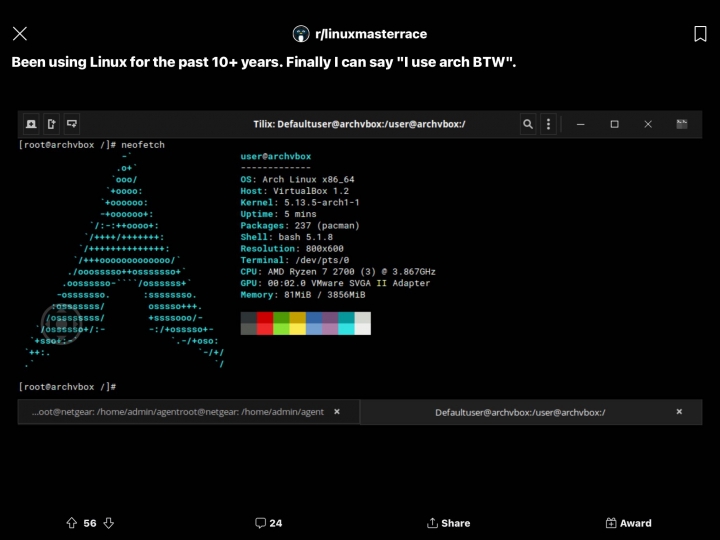Click the upvote count 56
720x540 pixels.
click(90, 523)
